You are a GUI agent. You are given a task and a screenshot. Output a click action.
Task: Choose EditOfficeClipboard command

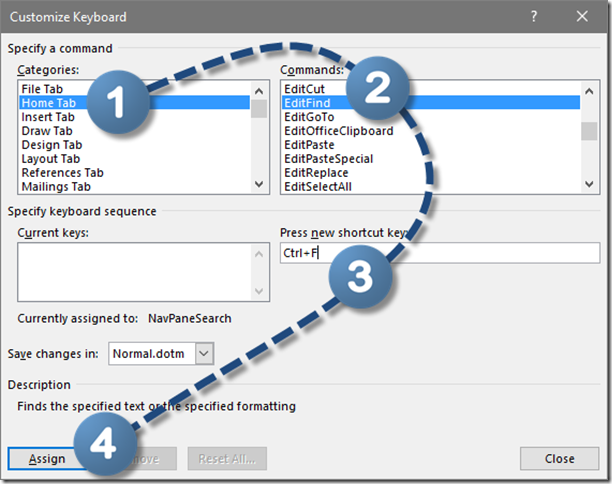coord(338,131)
